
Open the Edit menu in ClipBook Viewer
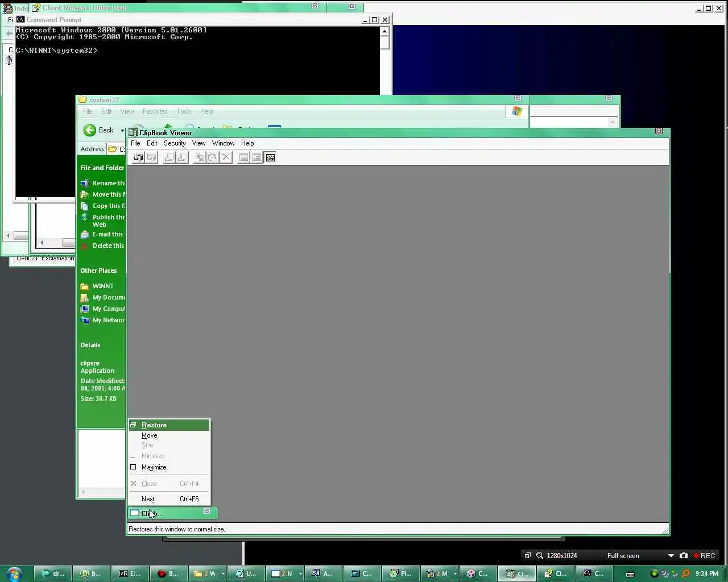(x=152, y=143)
